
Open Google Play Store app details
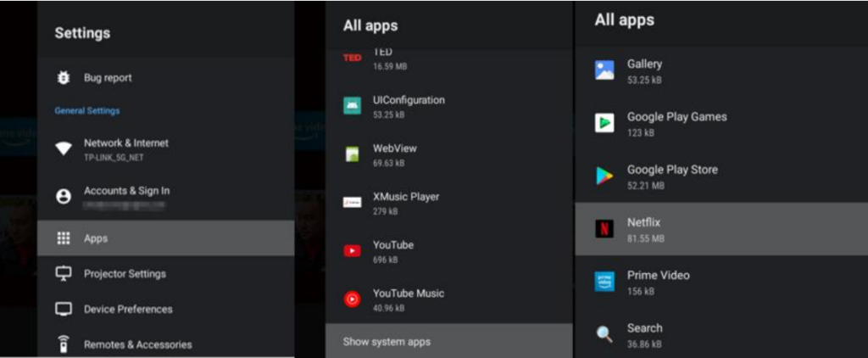click(721, 176)
